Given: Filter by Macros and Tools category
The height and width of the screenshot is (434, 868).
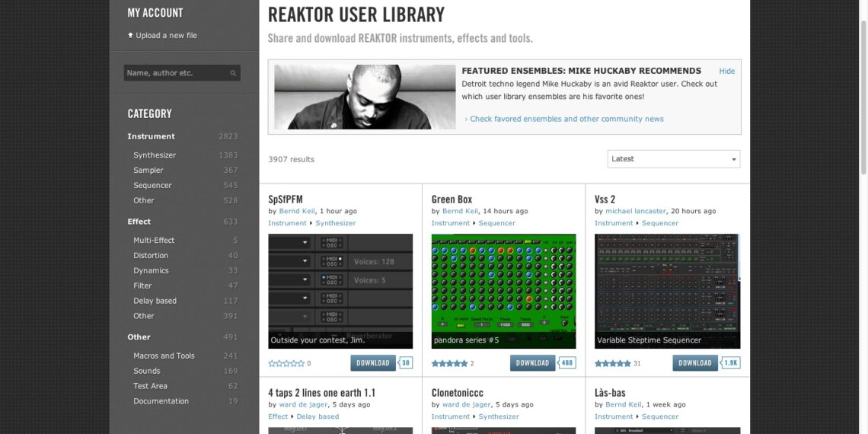Looking at the screenshot, I should coord(164,356).
